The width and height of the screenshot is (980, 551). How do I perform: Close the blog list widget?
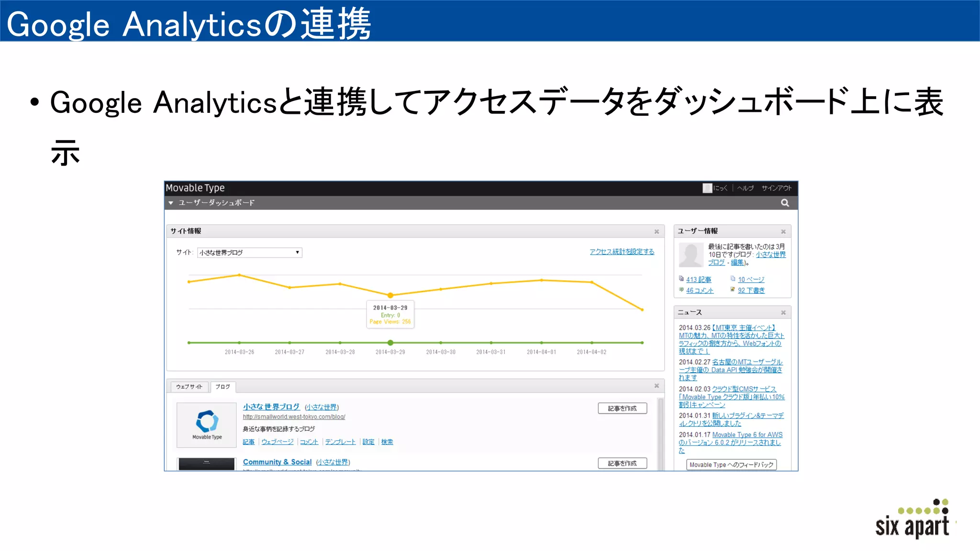[x=657, y=386]
